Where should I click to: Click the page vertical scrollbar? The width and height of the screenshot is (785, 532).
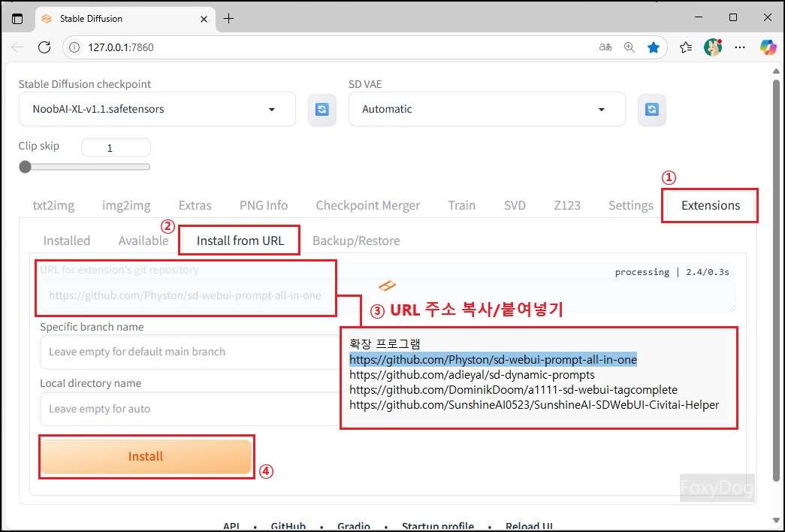click(776, 280)
